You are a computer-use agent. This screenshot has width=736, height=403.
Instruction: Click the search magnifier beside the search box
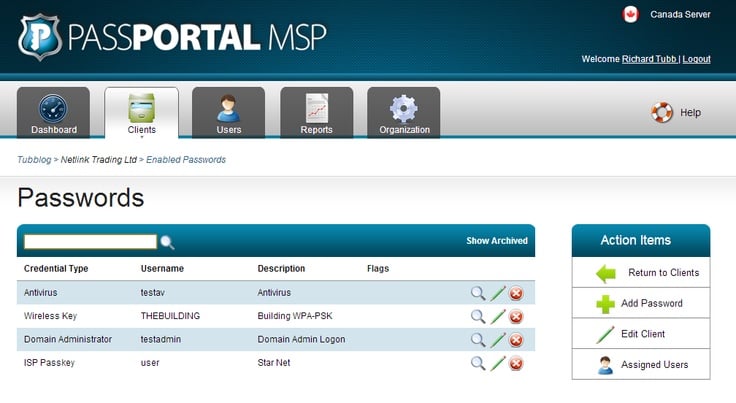click(167, 243)
